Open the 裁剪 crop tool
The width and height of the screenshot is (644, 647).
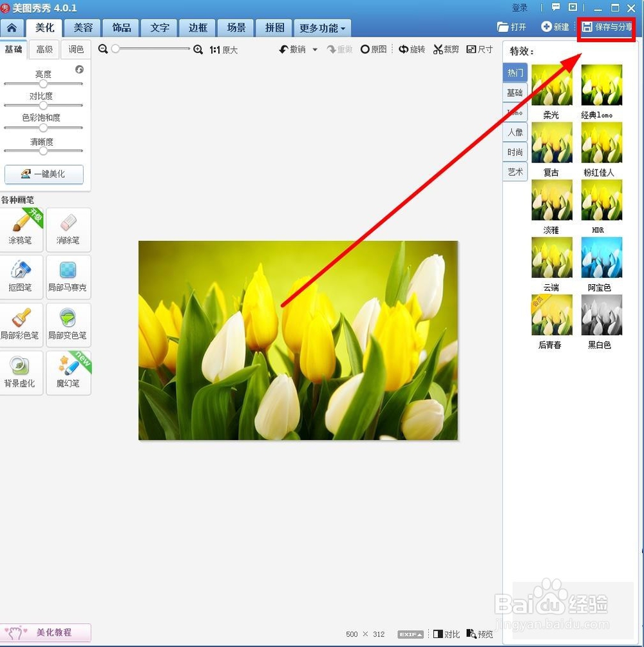click(x=446, y=50)
